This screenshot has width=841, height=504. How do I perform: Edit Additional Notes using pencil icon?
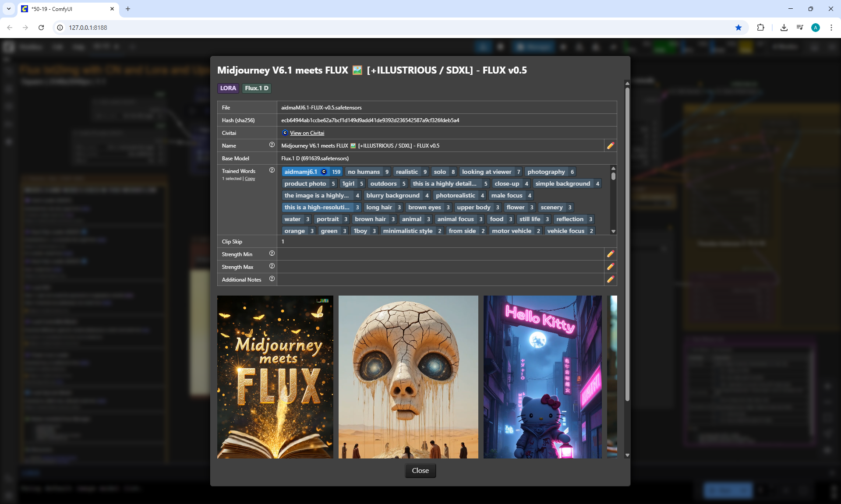coord(610,279)
